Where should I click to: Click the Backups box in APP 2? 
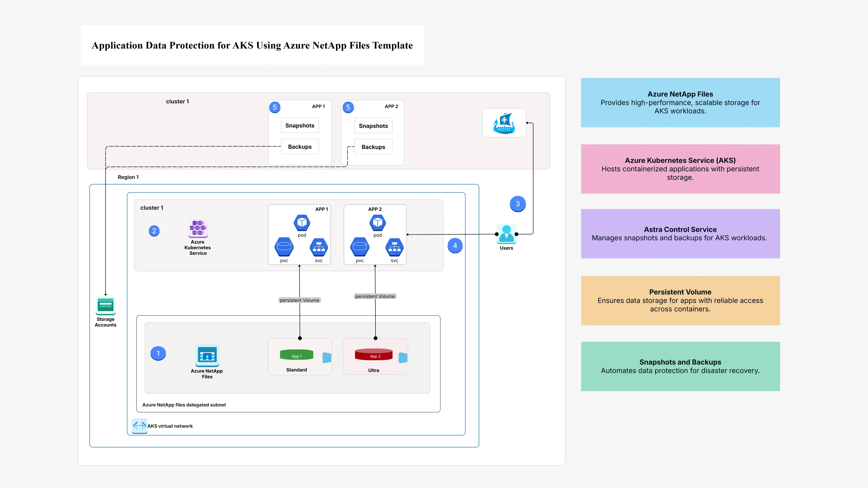tap(373, 147)
